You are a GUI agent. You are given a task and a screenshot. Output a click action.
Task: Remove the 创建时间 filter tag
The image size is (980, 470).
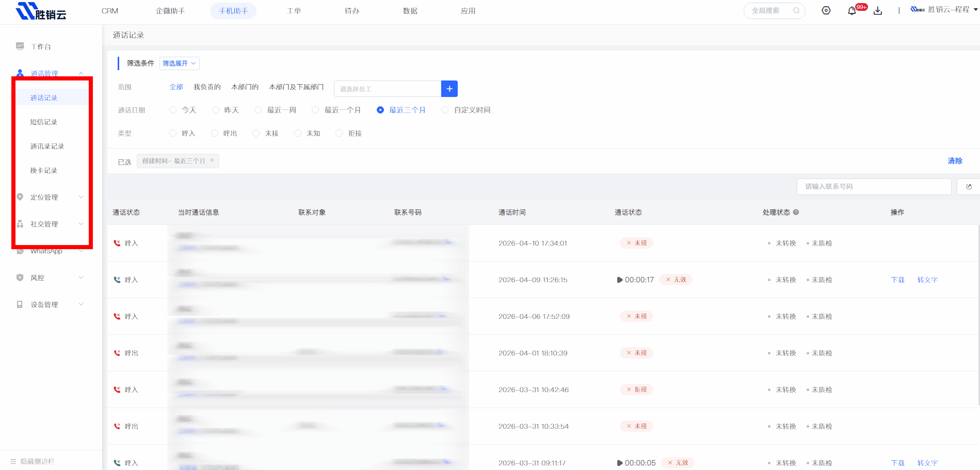click(212, 160)
